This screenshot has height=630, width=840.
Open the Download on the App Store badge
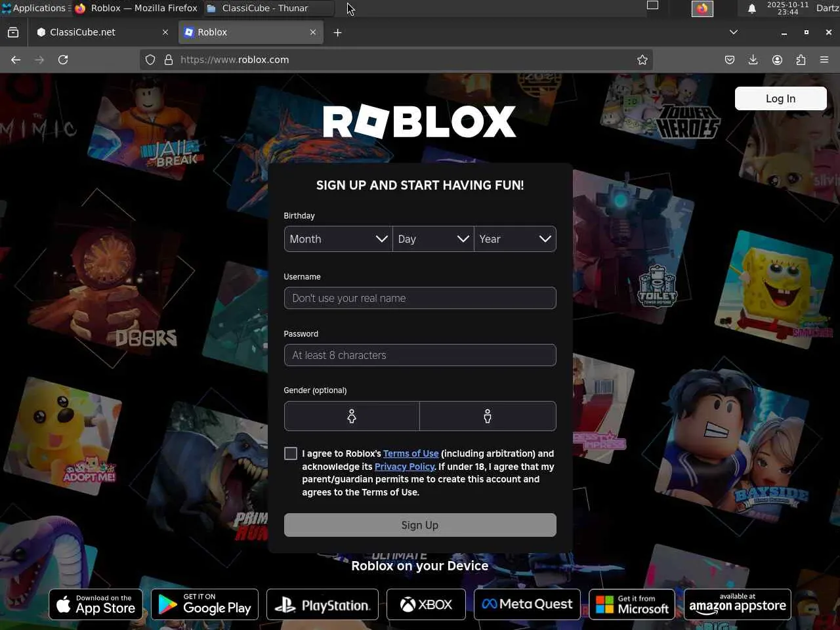(96, 604)
